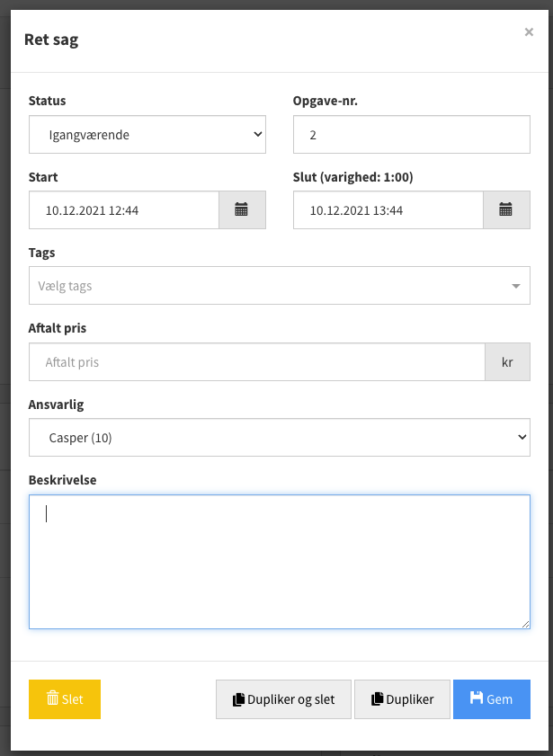Viewport: 553px width, 756px height.
Task: Close the Ret sag dialog
Action: coord(529,32)
